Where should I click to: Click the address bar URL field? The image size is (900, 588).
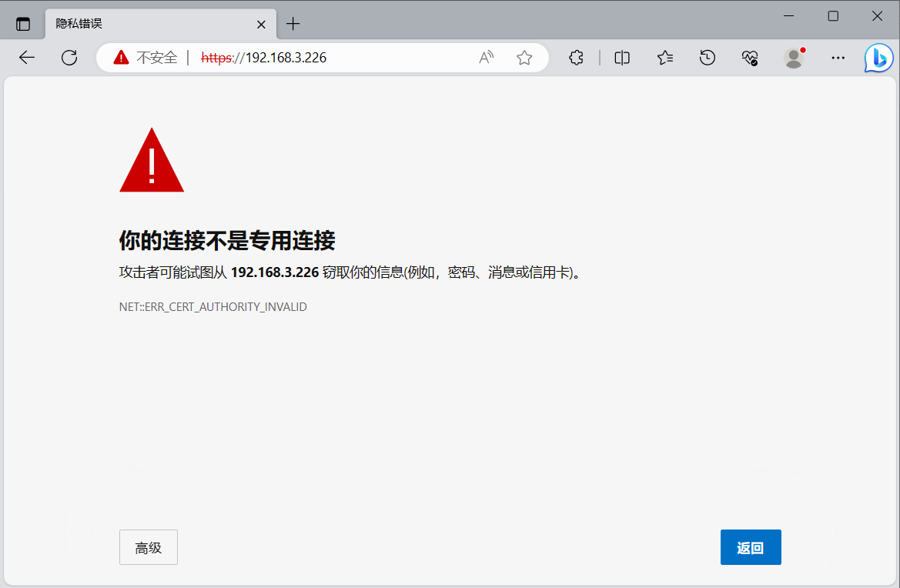pyautogui.click(x=346, y=58)
